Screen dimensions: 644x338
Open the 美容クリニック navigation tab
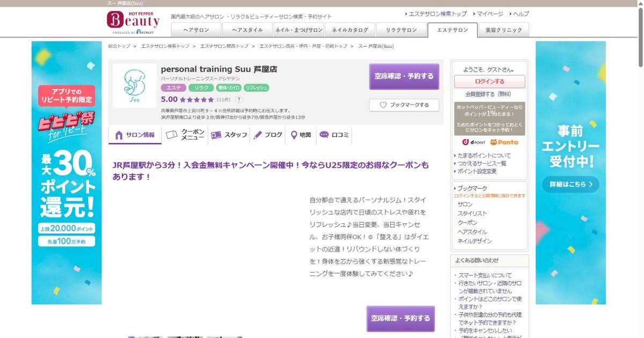504,30
